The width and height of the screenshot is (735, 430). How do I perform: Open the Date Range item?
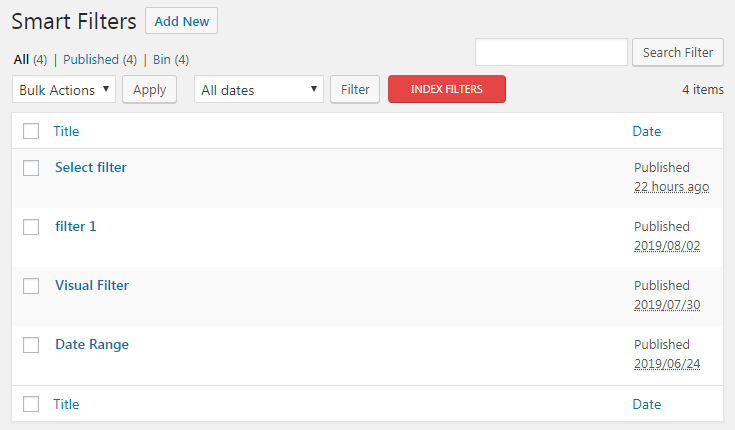[x=92, y=345]
